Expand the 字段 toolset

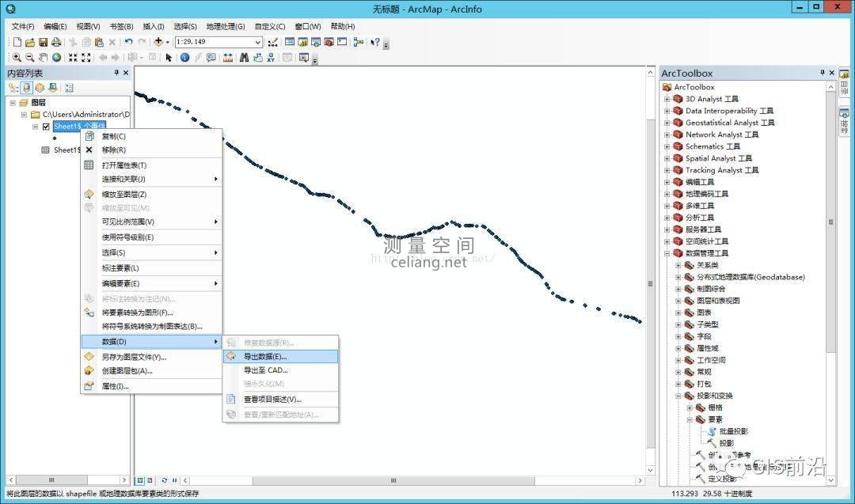(678, 337)
